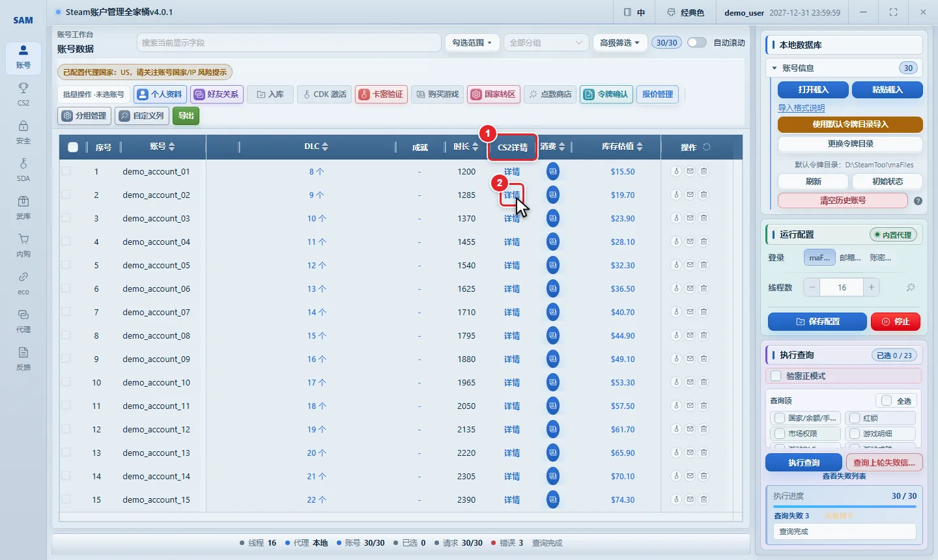Open the CS2 section in the sidebar

tap(23, 94)
